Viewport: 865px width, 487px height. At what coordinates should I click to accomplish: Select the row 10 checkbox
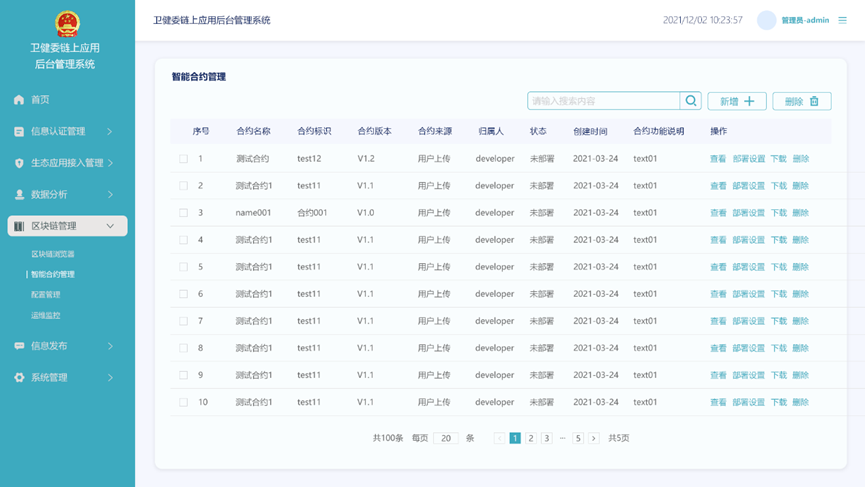183,403
